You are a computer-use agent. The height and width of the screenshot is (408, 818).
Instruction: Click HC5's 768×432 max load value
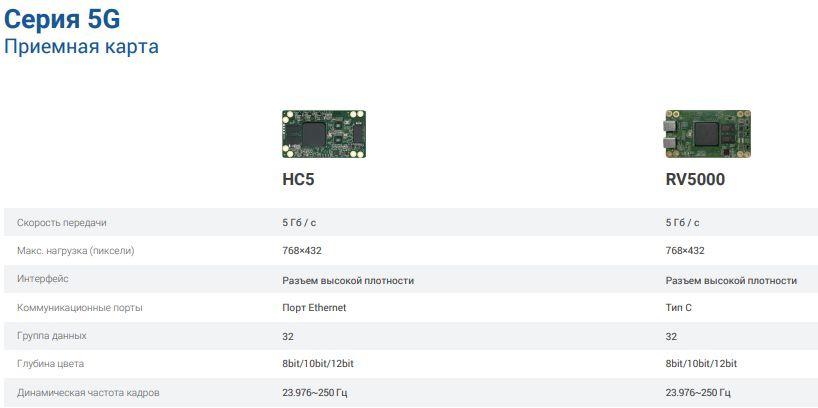[x=302, y=251]
